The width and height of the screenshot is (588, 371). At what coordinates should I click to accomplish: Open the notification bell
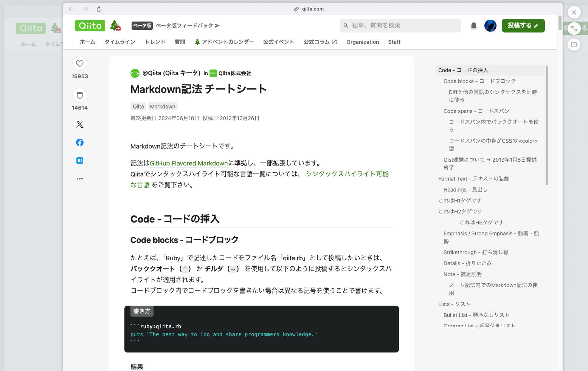[x=473, y=25]
